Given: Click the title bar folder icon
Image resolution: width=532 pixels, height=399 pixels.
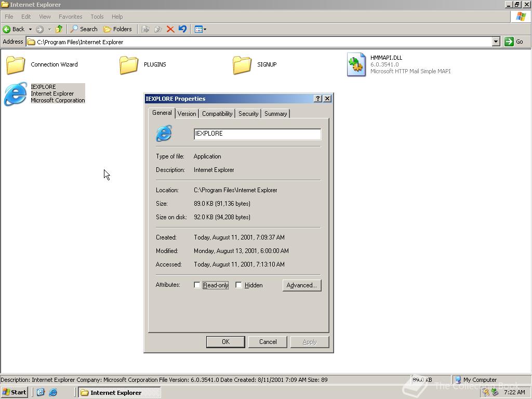Looking at the screenshot, I should (x=5, y=4).
